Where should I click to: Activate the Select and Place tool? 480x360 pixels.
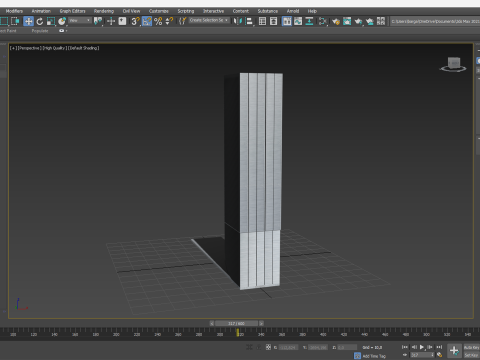pyautogui.click(x=62, y=21)
